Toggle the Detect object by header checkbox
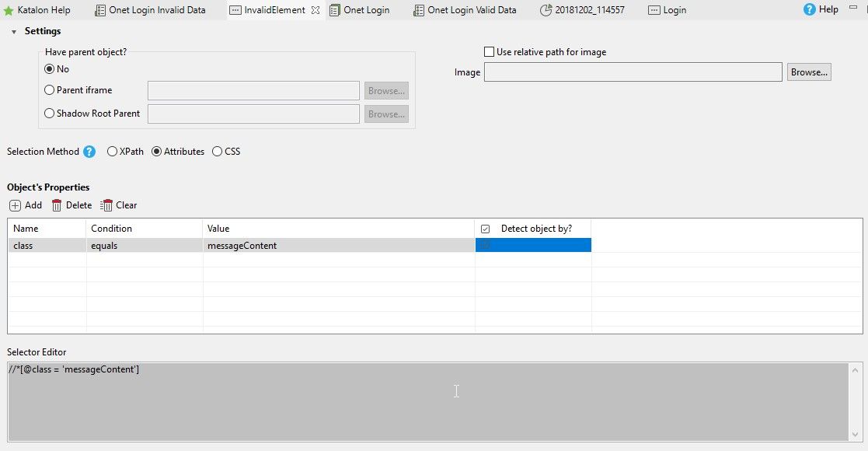The height and width of the screenshot is (451, 868). coord(486,229)
